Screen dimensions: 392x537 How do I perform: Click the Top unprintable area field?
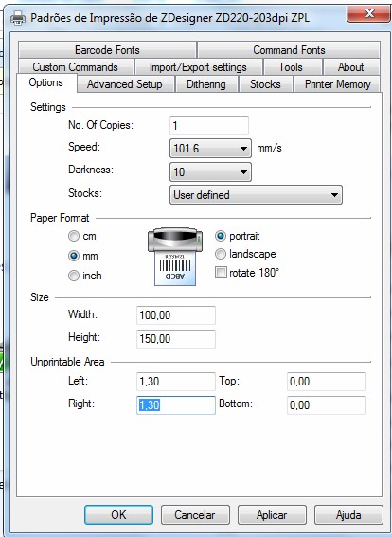click(327, 382)
